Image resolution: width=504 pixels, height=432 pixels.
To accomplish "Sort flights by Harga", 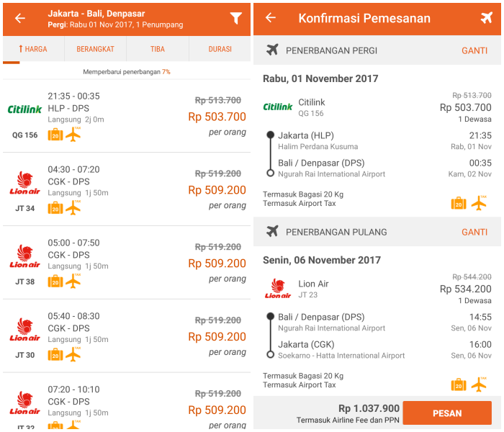I will [33, 49].
